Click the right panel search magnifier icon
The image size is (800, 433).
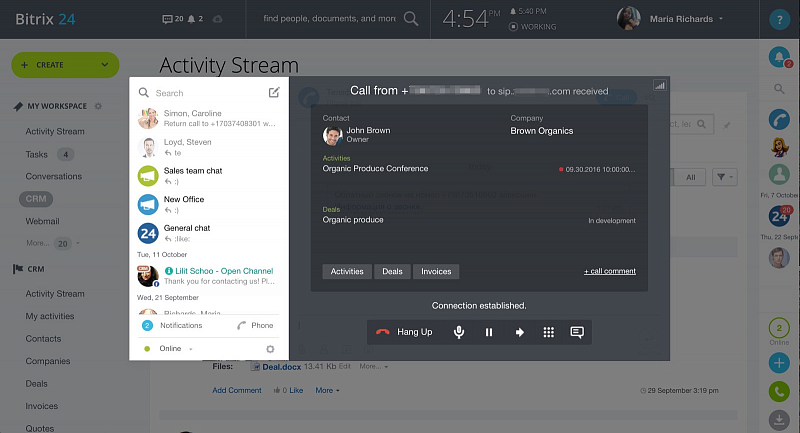pyautogui.click(x=779, y=89)
